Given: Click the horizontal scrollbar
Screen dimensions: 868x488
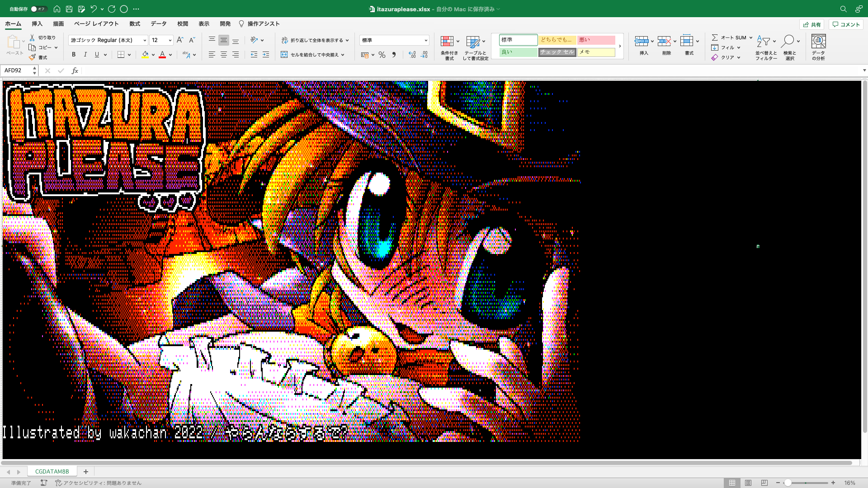Looking at the screenshot, I should tap(426, 463).
